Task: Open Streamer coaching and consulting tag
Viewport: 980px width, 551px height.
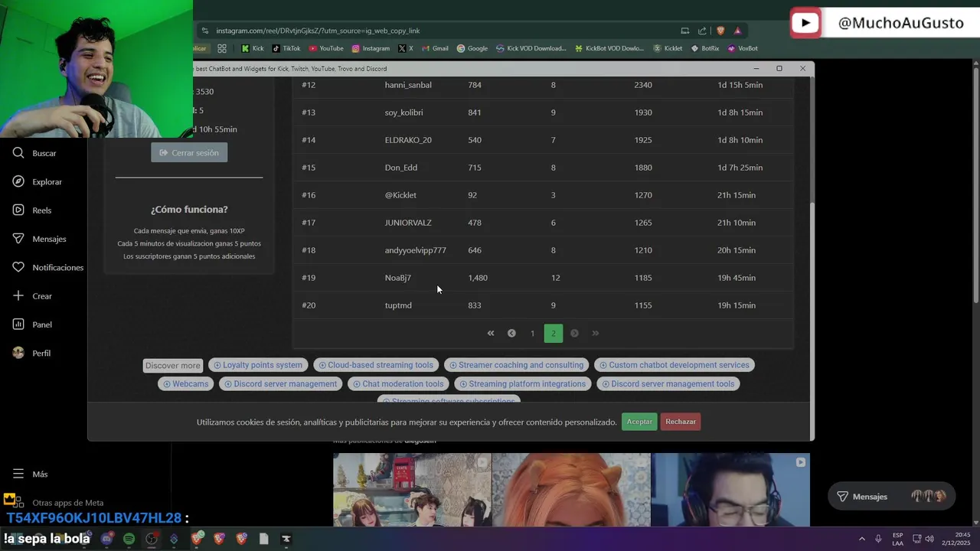Action: coord(517,365)
